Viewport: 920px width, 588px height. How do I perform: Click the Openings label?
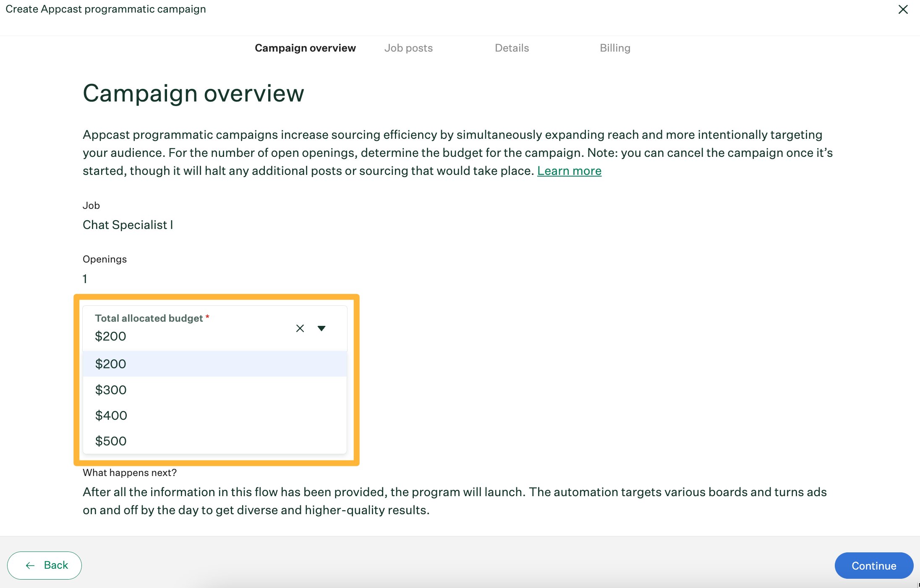pyautogui.click(x=105, y=259)
